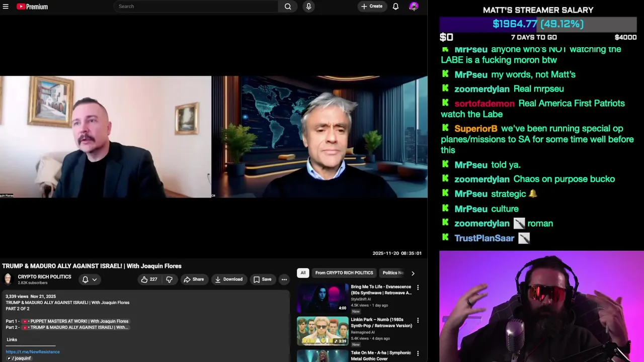Open the t.me/NewResistance link
Screen dimensions: 644x362
click(33, 352)
